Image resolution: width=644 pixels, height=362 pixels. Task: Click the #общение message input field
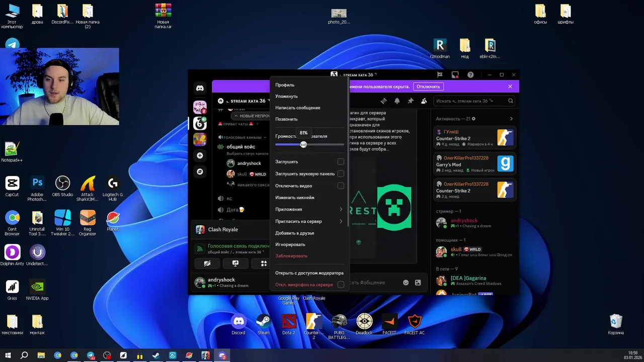(x=374, y=283)
